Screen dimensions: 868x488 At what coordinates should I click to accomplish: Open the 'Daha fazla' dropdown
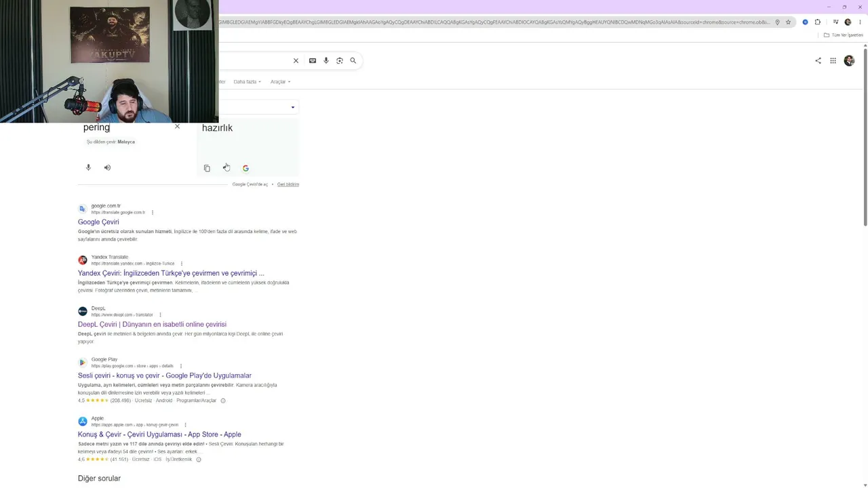tap(247, 82)
